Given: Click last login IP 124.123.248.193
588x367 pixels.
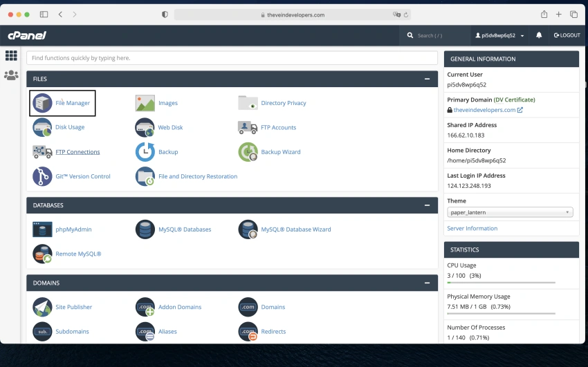Looking at the screenshot, I should coord(469,186).
